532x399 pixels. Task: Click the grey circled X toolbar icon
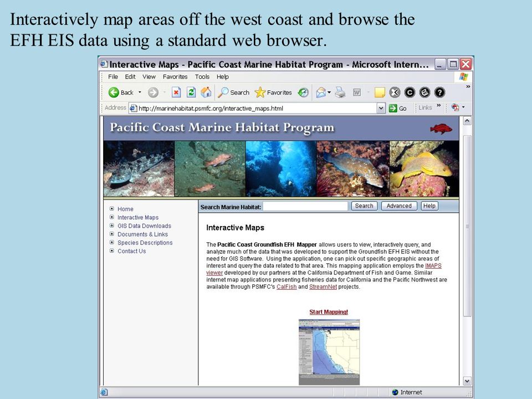395,93
